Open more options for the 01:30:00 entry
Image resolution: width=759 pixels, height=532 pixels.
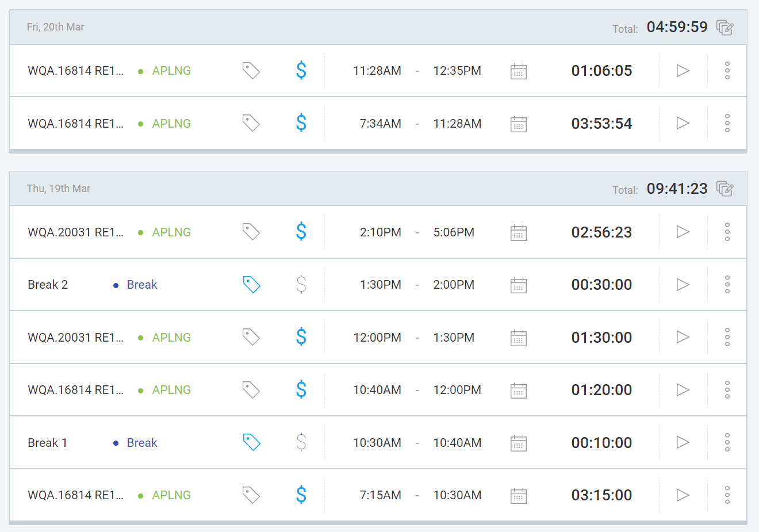pos(727,337)
